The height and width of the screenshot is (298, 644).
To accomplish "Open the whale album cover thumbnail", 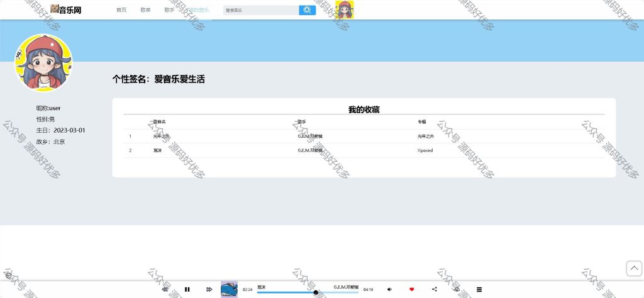I will [229, 289].
